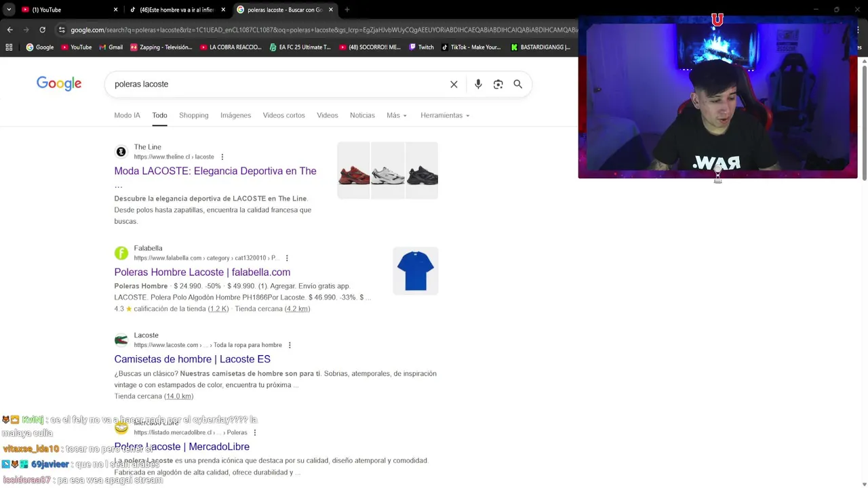Image resolution: width=868 pixels, height=488 pixels.
Task: Switch to the Shopping results tab
Action: (x=194, y=115)
